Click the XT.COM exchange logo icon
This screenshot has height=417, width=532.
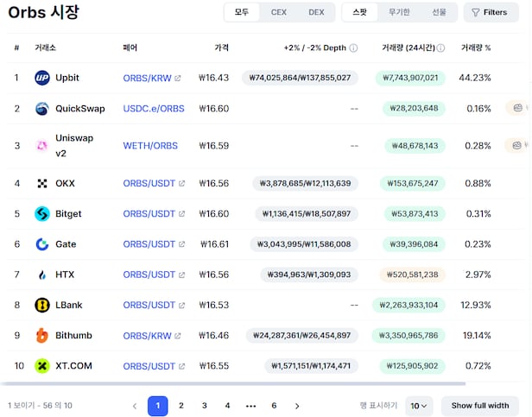(42, 366)
